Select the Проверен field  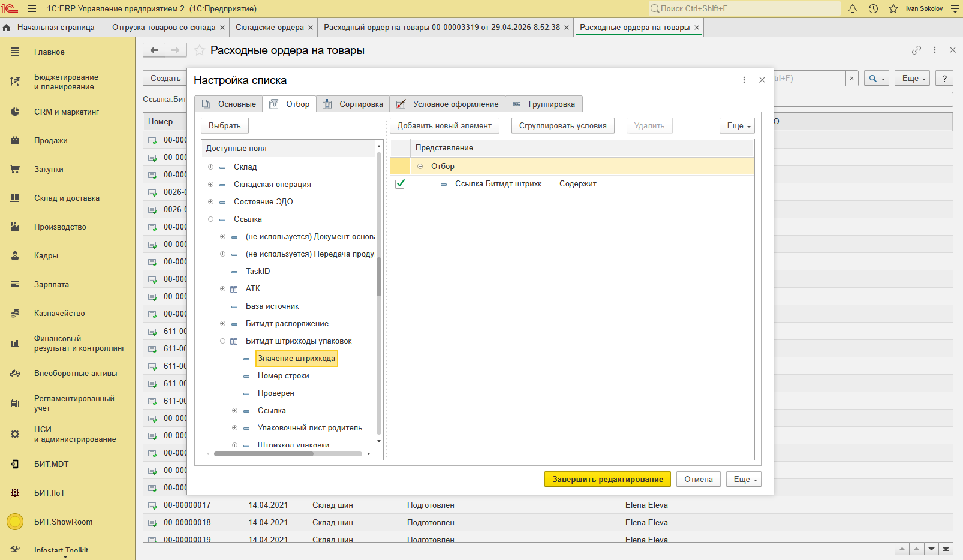click(276, 393)
